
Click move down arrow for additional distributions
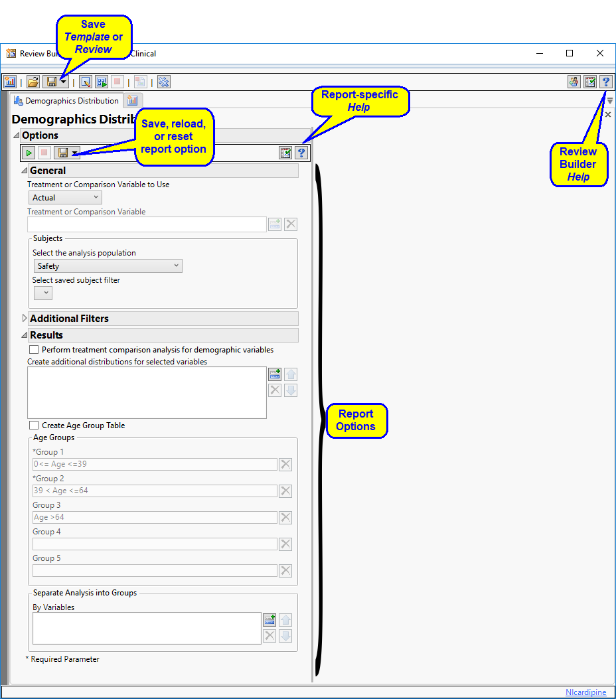pos(291,390)
